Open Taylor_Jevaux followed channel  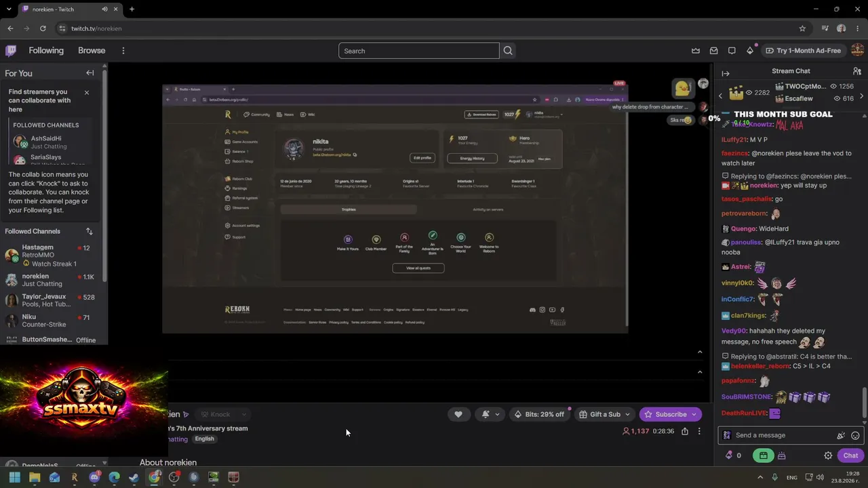pos(50,300)
